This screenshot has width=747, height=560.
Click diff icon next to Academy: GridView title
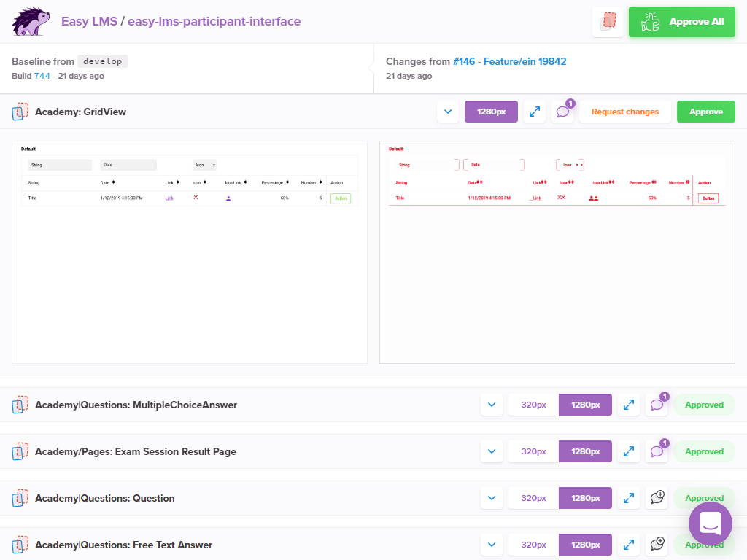click(20, 112)
